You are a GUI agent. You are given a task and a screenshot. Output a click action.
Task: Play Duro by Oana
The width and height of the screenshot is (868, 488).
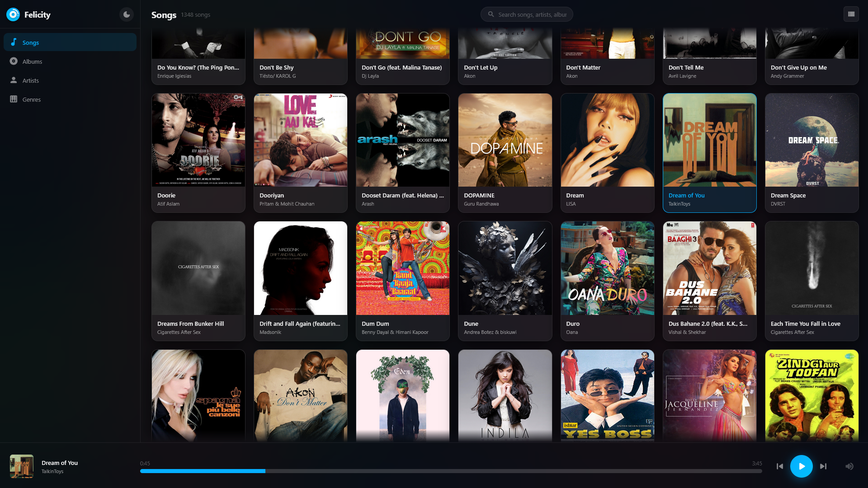coord(608,281)
